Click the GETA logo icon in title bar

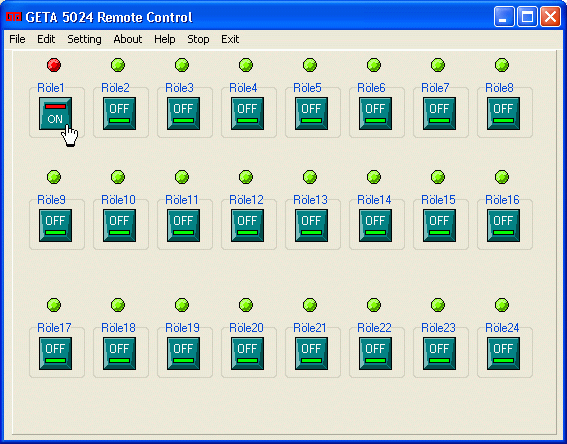pyautogui.click(x=14, y=17)
